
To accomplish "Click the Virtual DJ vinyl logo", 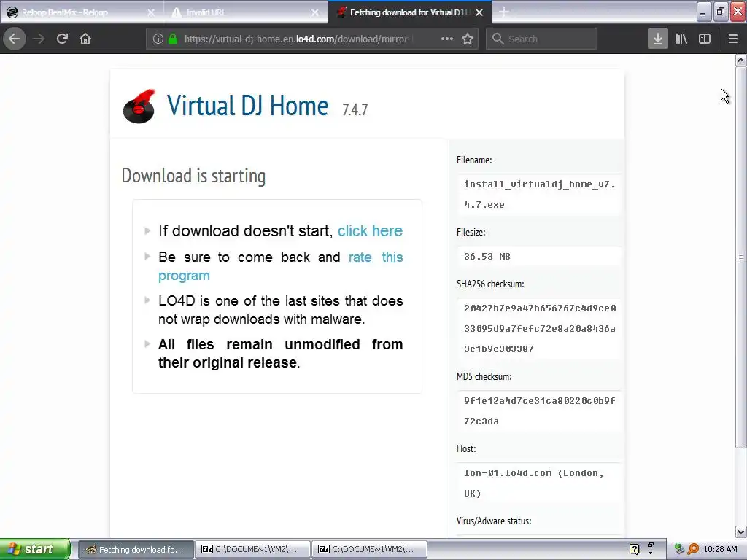I will pyautogui.click(x=139, y=106).
